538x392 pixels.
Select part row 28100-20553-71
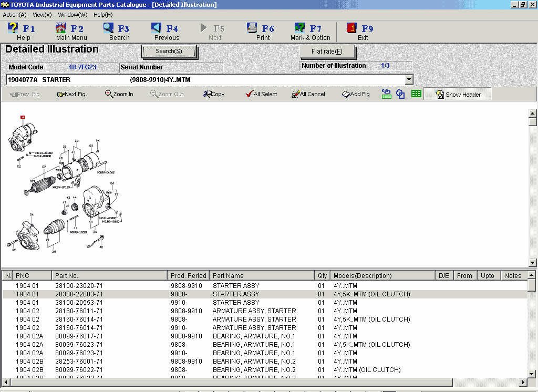coord(265,303)
